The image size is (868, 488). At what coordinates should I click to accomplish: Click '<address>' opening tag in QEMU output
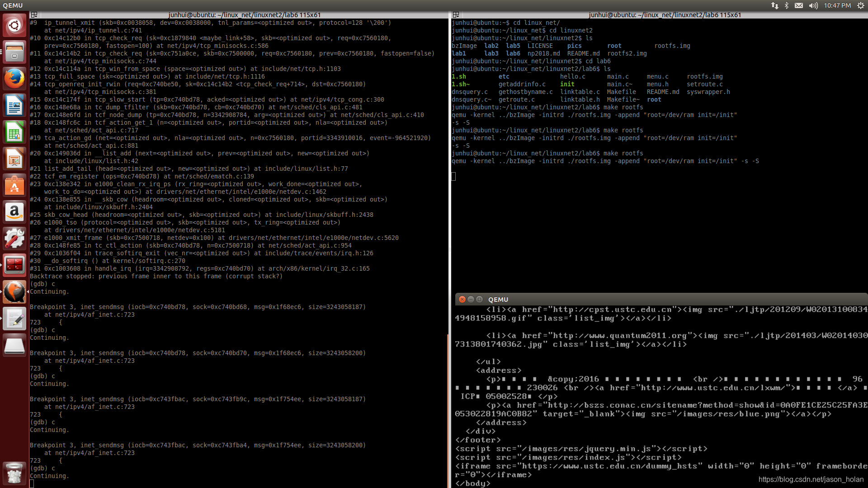499,371
